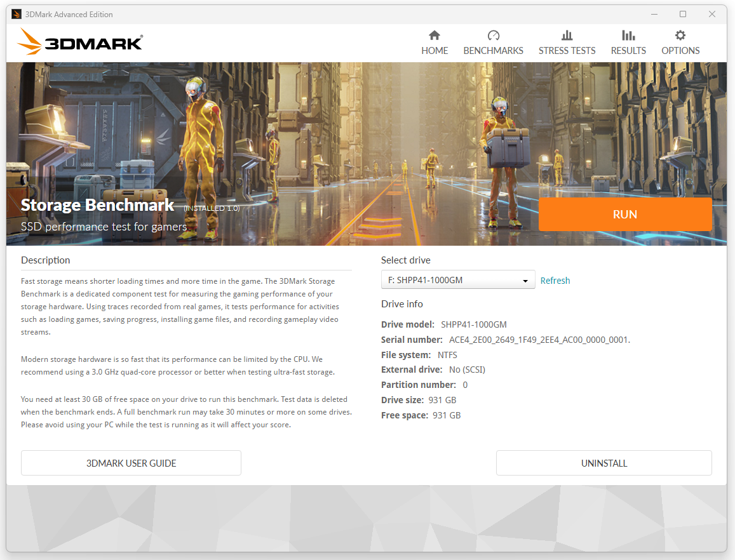Open the HOME tab label

pyautogui.click(x=435, y=51)
